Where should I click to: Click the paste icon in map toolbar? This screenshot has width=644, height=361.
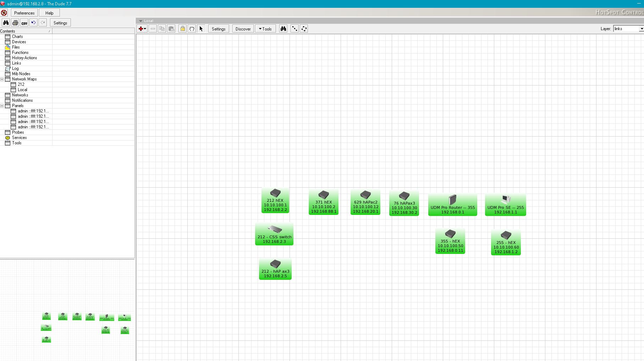171,29
